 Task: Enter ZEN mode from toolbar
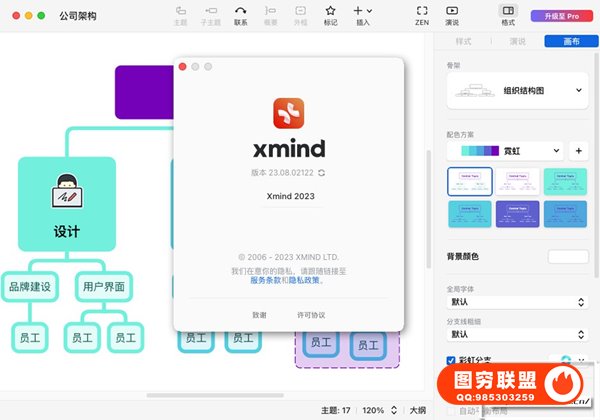pyautogui.click(x=422, y=15)
